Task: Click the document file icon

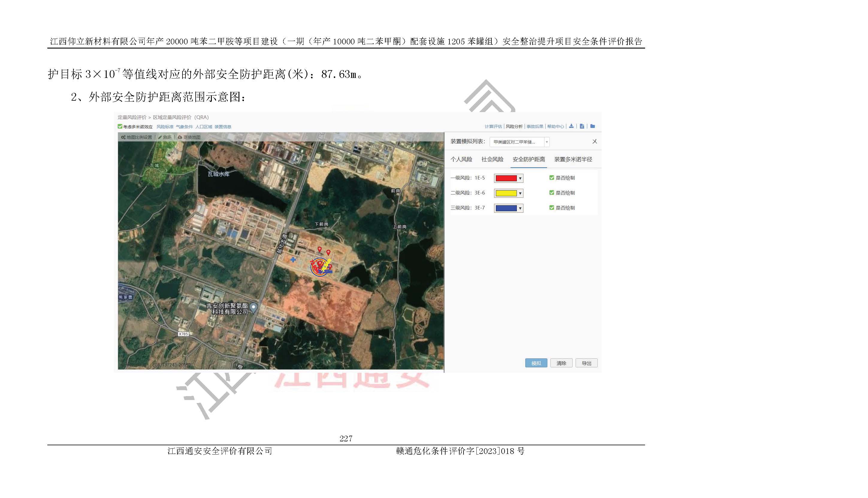Action: point(582,126)
